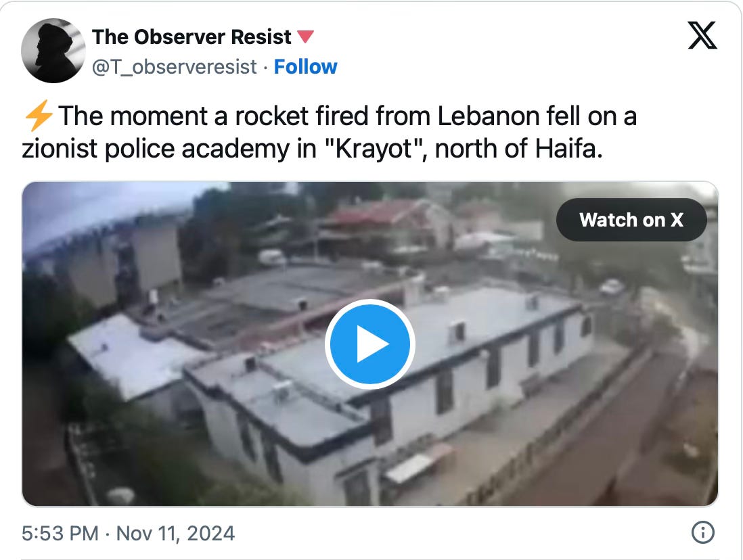Open the @T_observeresist handle link
Viewport: 743px width, 560px height.
(175, 67)
